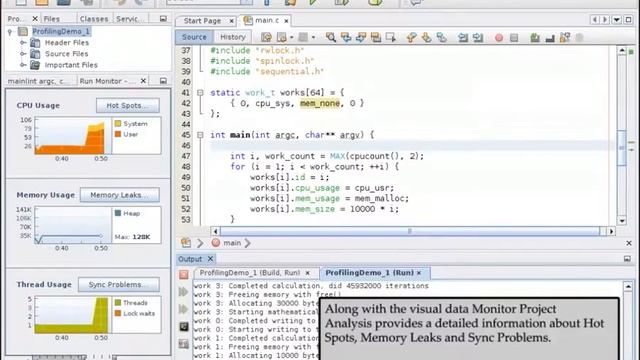Click the editor horizontal scrollbar thumb
This screenshot has width=640, height=360.
click(410, 231)
